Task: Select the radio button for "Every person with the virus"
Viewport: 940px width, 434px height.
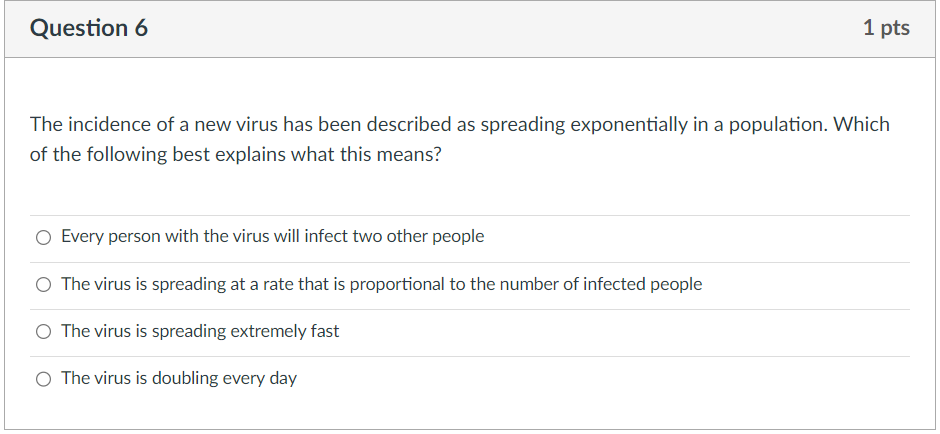Action: coord(43,237)
